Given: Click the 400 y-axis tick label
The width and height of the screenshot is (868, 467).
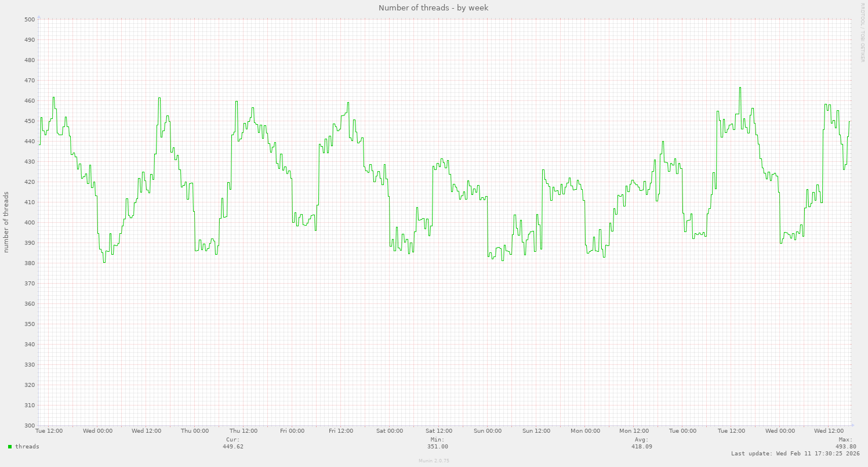Looking at the screenshot, I should click(x=30, y=223).
